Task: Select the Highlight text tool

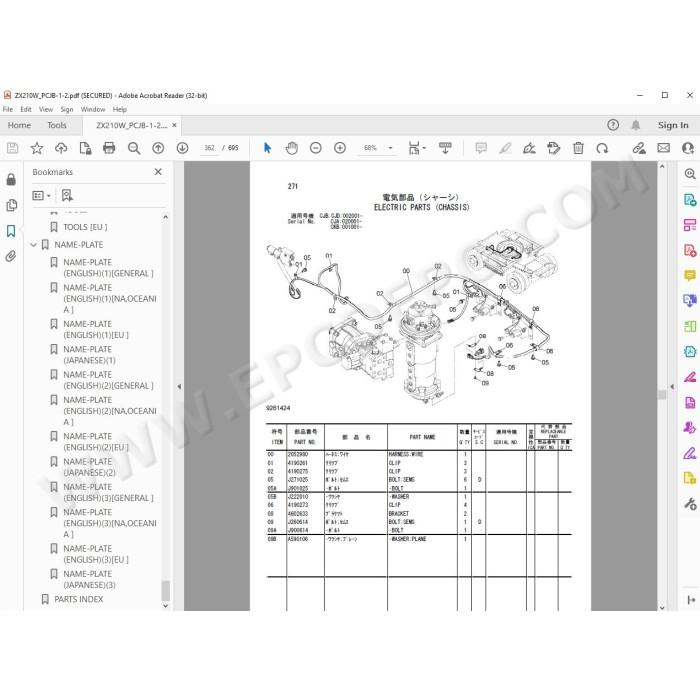Action: (505, 148)
